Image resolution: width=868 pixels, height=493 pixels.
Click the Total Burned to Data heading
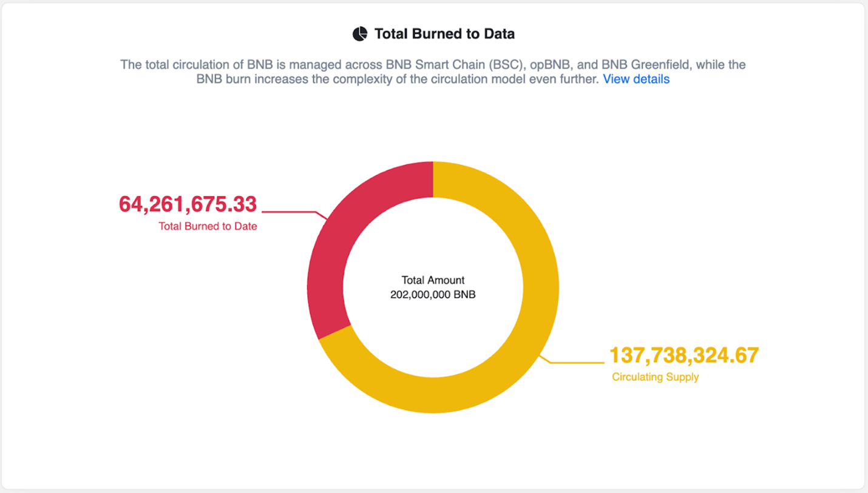pyautogui.click(x=444, y=34)
